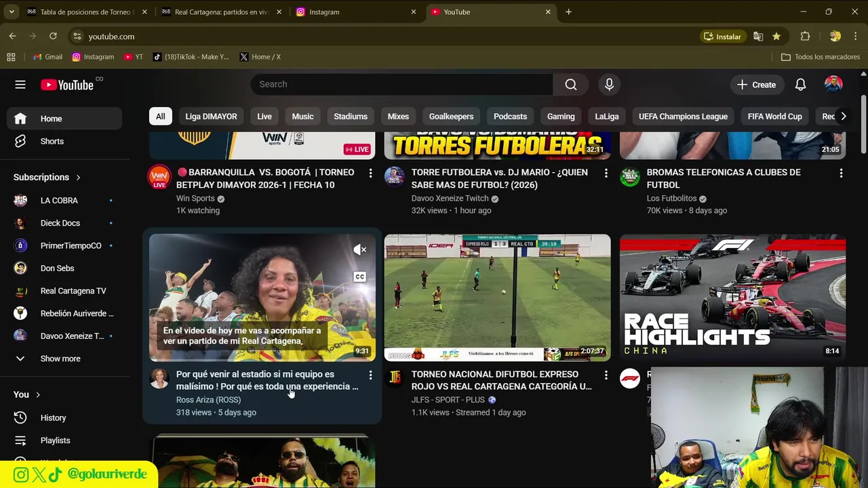Open more options for Torneo Nacional Difutbol video
The height and width of the screenshot is (488, 868).
(x=606, y=375)
